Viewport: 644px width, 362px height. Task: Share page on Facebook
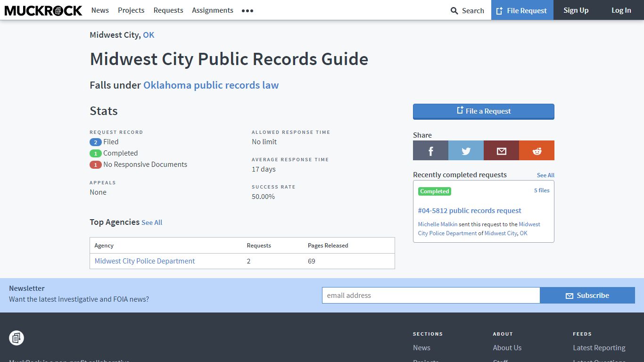pos(430,151)
